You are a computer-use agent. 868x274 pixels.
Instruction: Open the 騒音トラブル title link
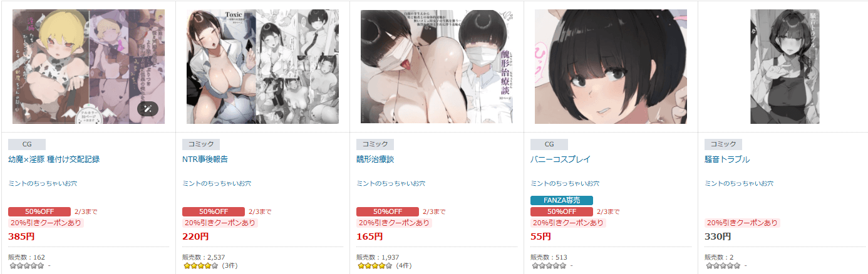tap(727, 160)
